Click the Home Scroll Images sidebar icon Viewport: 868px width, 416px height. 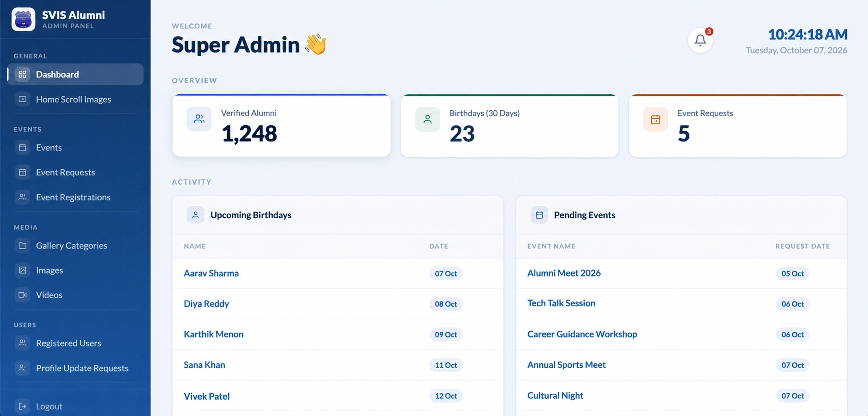(23, 99)
